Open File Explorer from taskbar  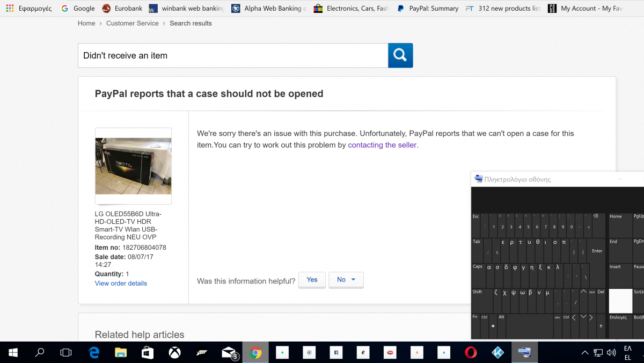click(x=121, y=352)
